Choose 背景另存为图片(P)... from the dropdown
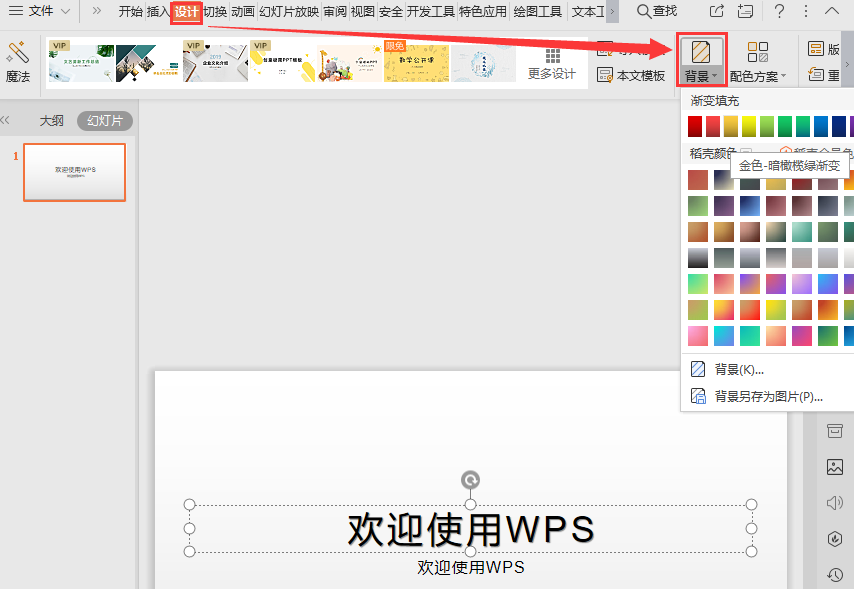 [767, 396]
